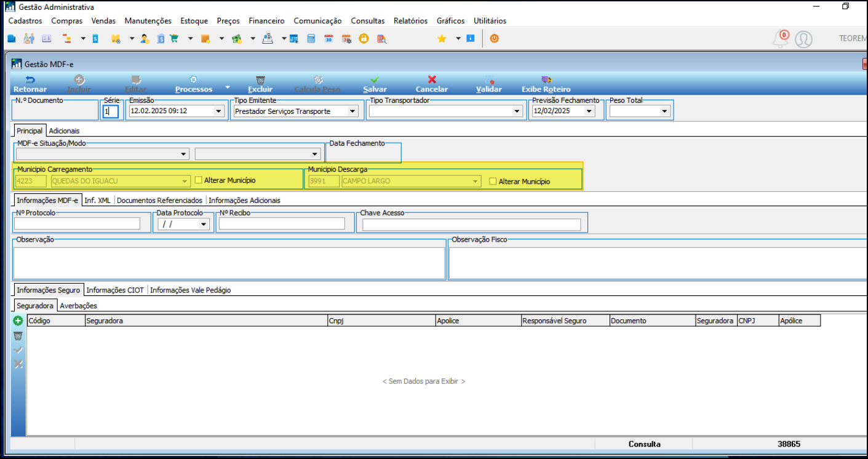Switch to the Informações CIOT tab
Screen dimensions: 868x459
[x=115, y=290]
